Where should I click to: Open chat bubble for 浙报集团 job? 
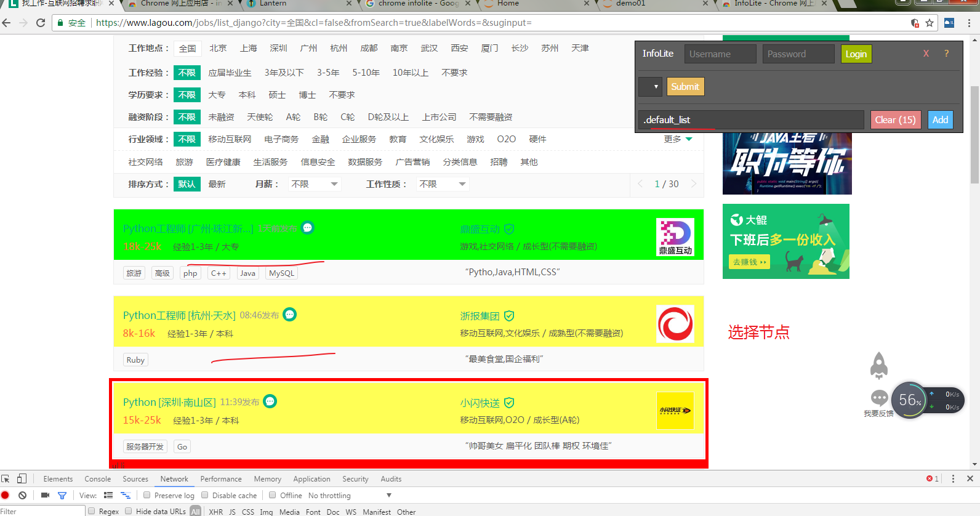tap(290, 315)
